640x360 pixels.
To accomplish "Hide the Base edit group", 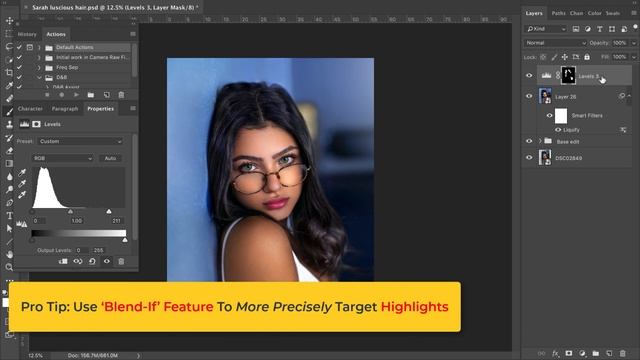I will (529, 141).
